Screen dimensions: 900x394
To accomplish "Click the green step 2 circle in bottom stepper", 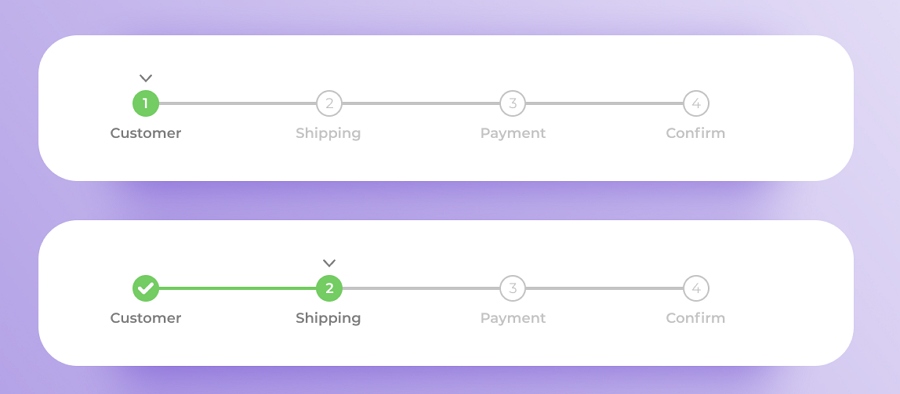I will point(329,288).
